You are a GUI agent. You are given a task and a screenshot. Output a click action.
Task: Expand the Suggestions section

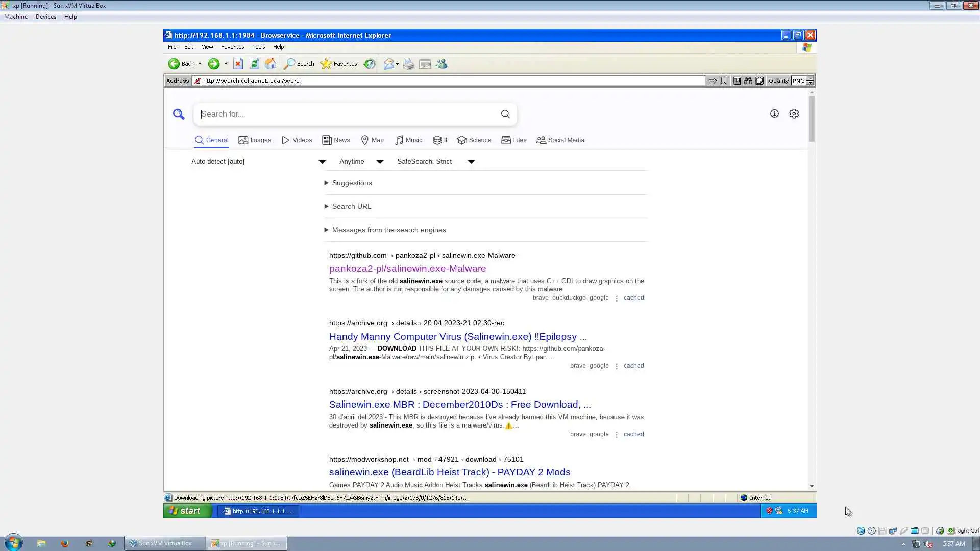coord(352,183)
